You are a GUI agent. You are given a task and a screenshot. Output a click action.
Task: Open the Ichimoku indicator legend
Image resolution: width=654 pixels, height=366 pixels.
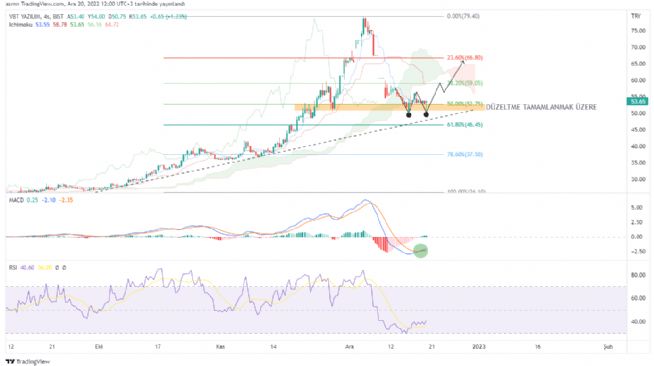(x=21, y=25)
